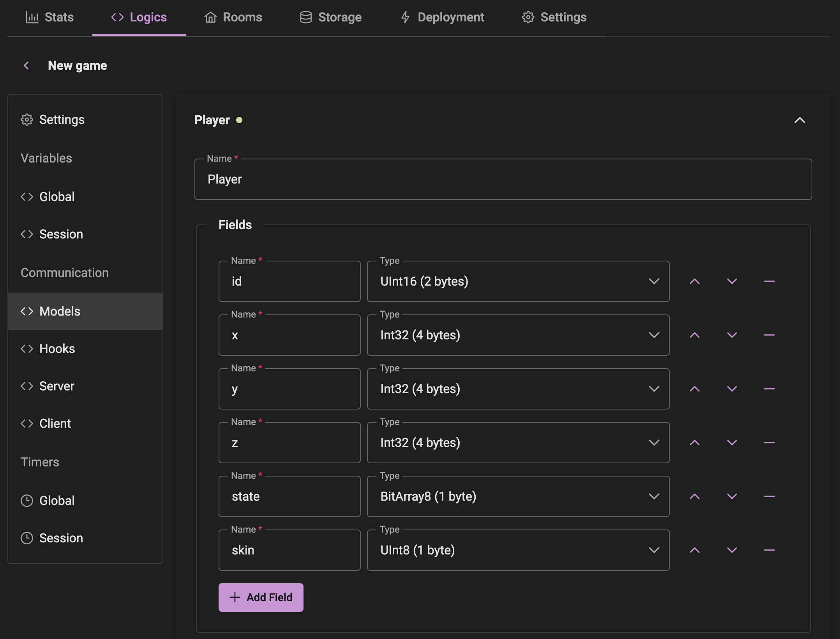Viewport: 840px width, 639px height.
Task: Open the type dropdown for z field
Action: pos(518,443)
